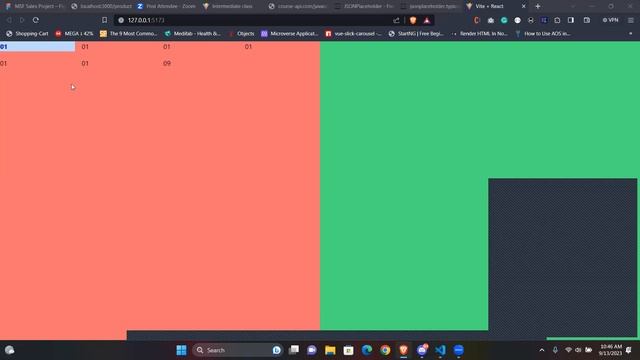Click the camera screenshot extension icon
The image size is (640, 360).
pyautogui.click(x=491, y=20)
